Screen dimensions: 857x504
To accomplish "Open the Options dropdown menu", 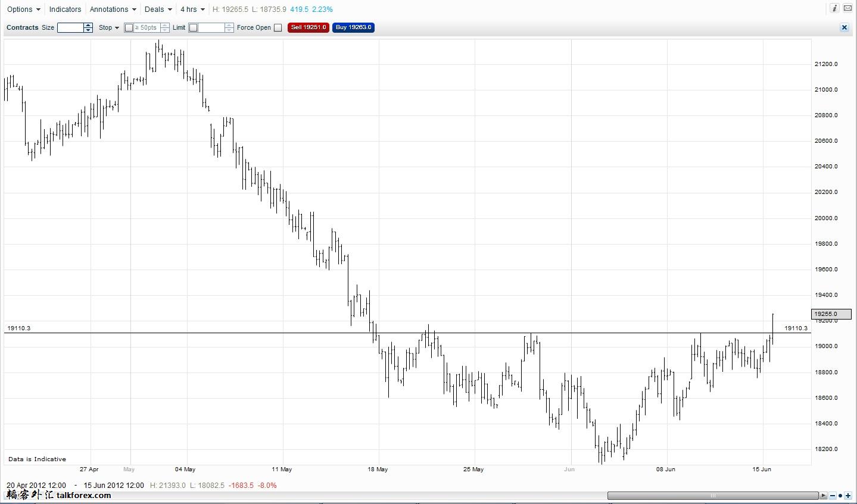I will point(24,10).
